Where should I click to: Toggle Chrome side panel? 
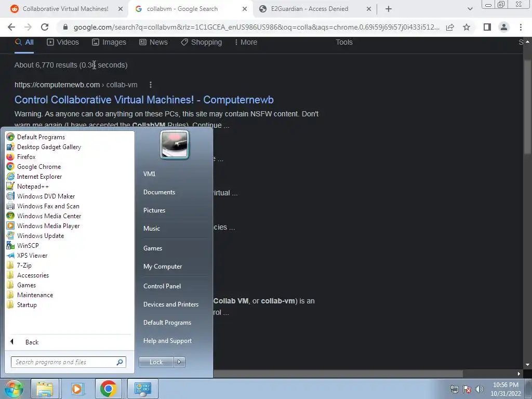pyautogui.click(x=487, y=27)
